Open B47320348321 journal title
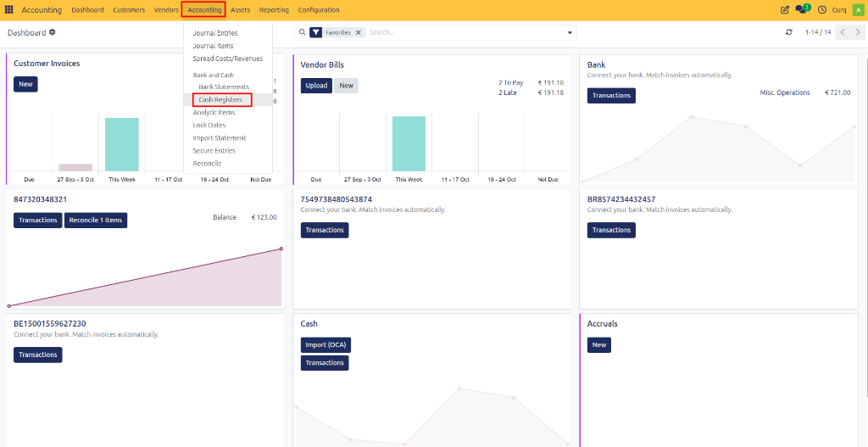 coord(41,199)
